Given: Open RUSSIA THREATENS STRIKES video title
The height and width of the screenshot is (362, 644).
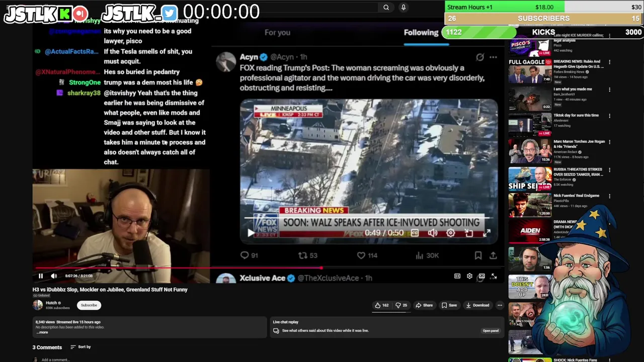Looking at the screenshot, I should [579, 171].
